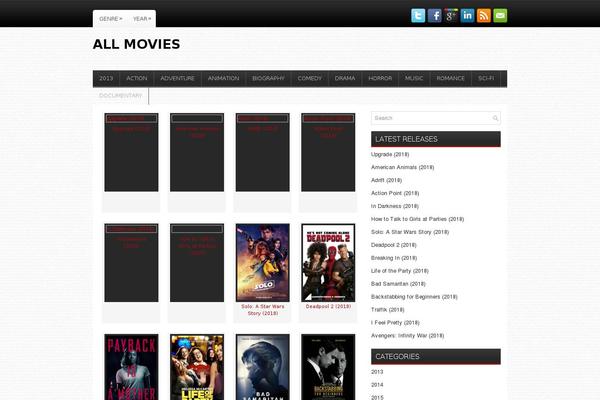The width and height of the screenshot is (600, 400).
Task: Open the ACTION genre menu item
Action: pyautogui.click(x=137, y=78)
